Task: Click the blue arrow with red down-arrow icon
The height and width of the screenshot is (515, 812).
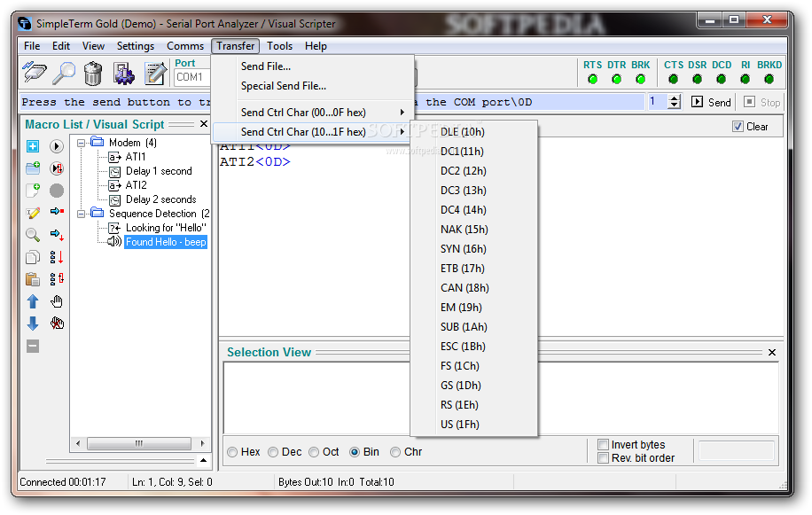Action: 57,235
